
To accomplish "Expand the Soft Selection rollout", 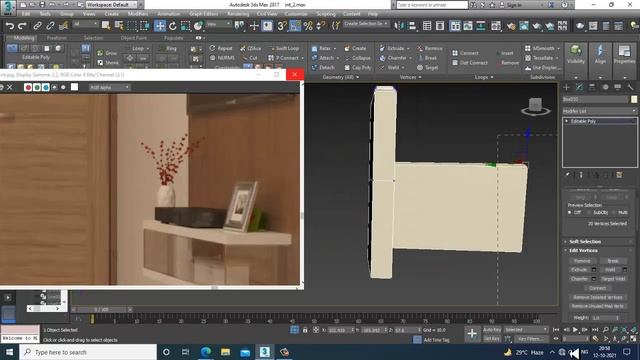I will pyautogui.click(x=585, y=242).
